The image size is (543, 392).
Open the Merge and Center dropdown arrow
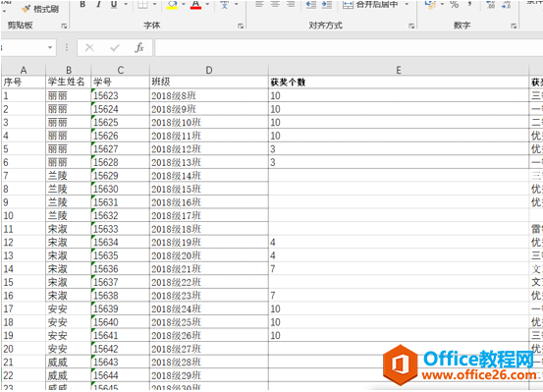tap(407, 5)
